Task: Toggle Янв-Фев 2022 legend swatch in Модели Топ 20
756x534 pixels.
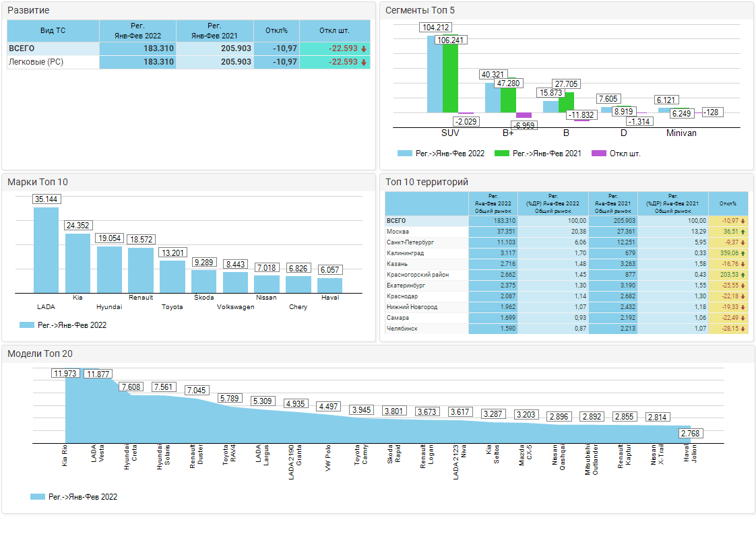Action: tap(38, 497)
